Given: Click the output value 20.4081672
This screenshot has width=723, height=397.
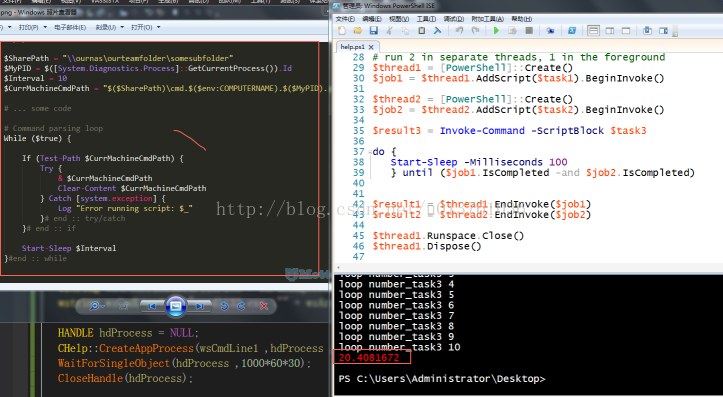Looking at the screenshot, I should coord(368,357).
